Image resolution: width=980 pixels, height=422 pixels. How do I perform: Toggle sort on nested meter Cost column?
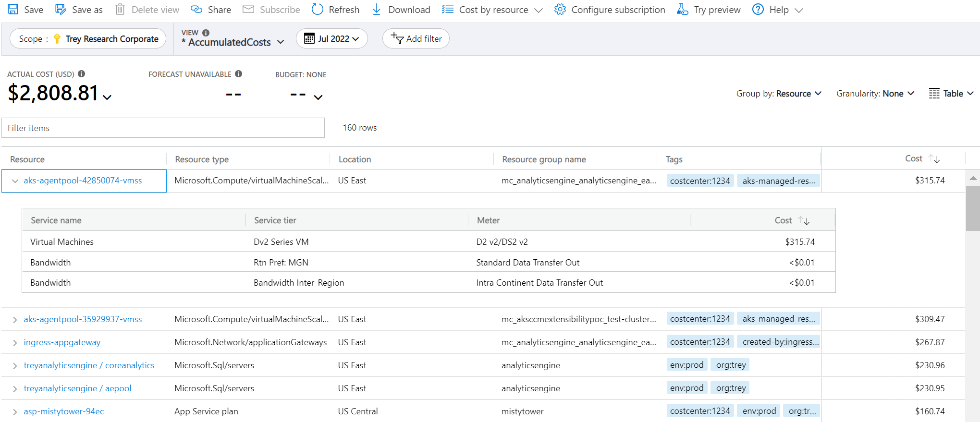(x=804, y=220)
